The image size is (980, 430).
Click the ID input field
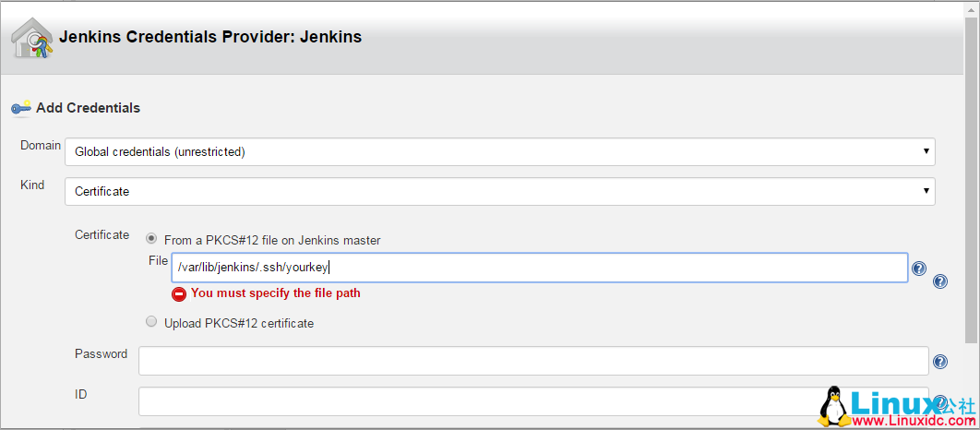[x=533, y=401]
